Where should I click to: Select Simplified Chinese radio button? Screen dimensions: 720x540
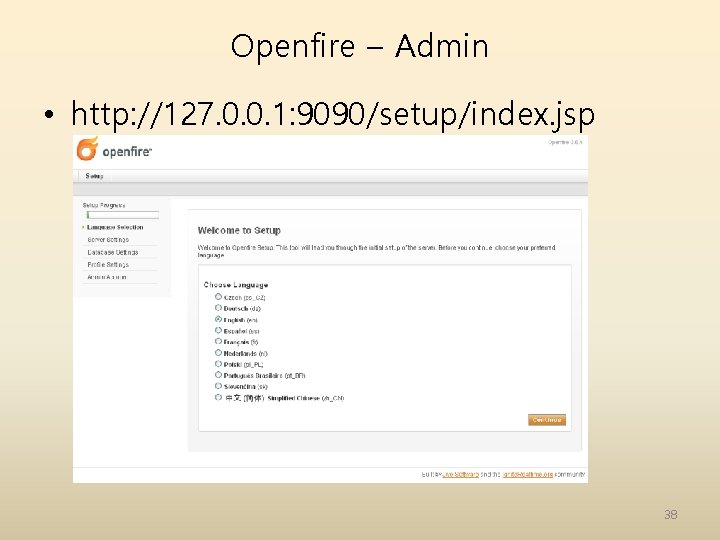coord(219,397)
